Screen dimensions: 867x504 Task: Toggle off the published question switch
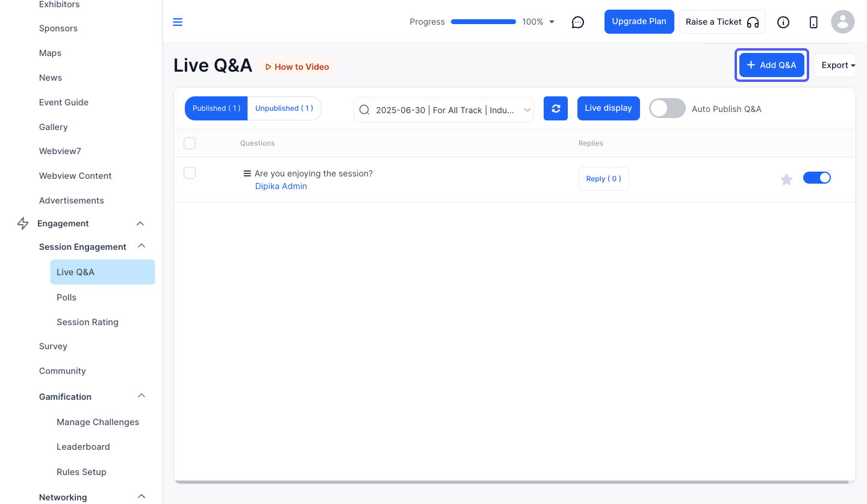(x=817, y=178)
